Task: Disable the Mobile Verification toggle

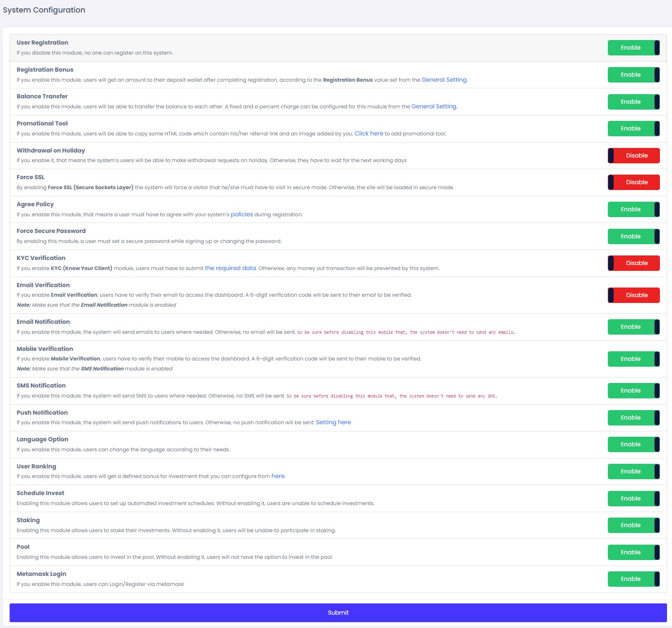Action: tap(633, 359)
